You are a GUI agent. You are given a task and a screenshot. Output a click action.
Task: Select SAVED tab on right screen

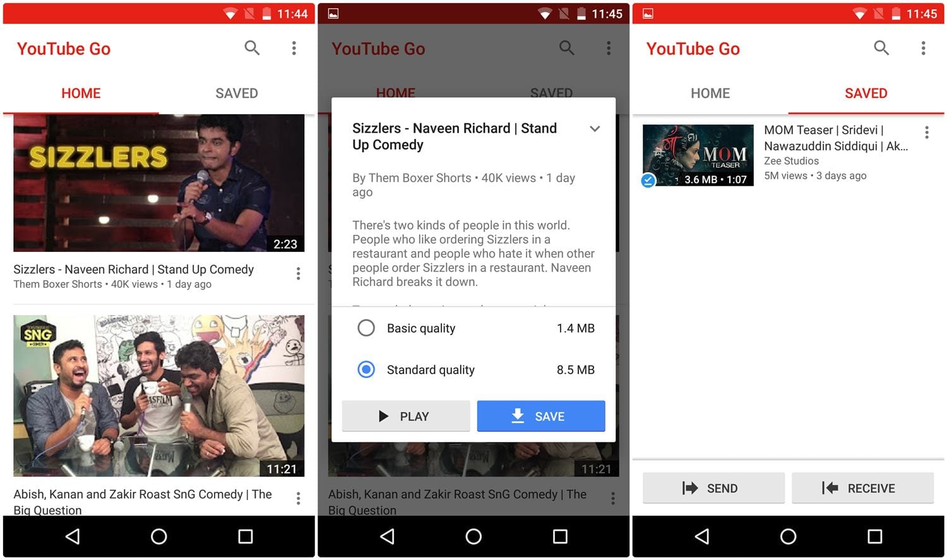point(866,93)
